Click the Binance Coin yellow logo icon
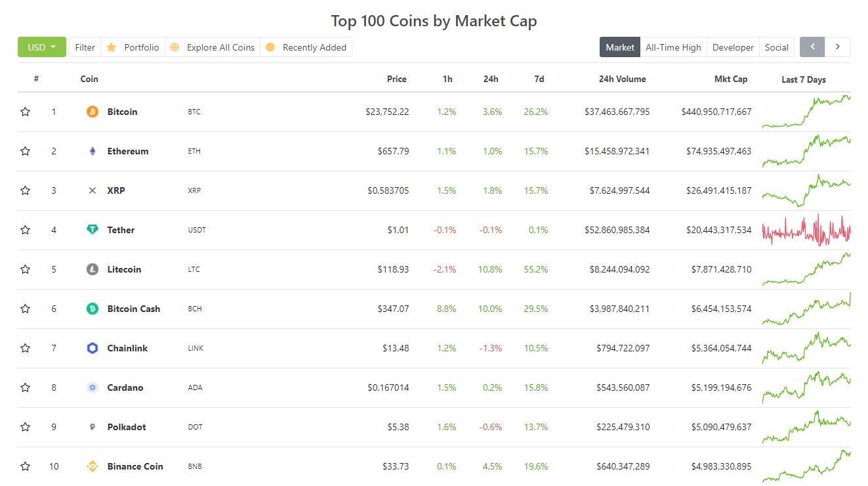 point(93,466)
